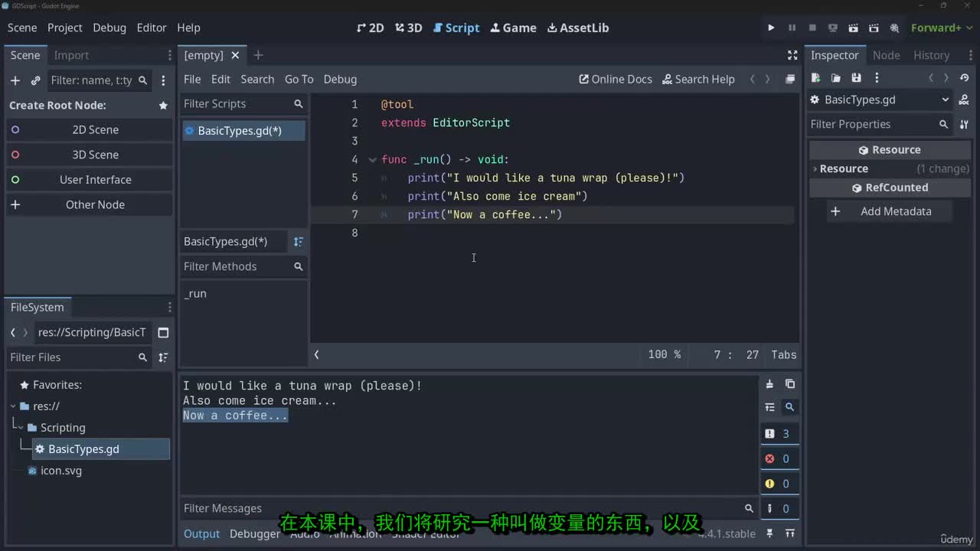
Task: Change the Tabs indentation setting
Action: coord(784,354)
